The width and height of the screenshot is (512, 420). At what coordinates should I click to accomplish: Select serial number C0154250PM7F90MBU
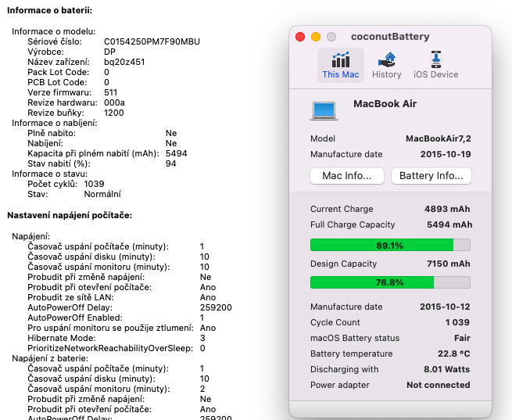pyautogui.click(x=152, y=41)
